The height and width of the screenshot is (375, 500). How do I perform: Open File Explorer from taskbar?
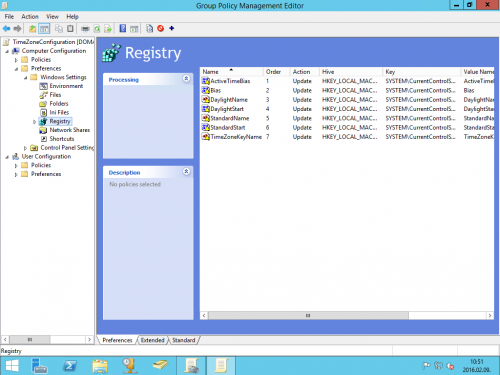(x=100, y=366)
